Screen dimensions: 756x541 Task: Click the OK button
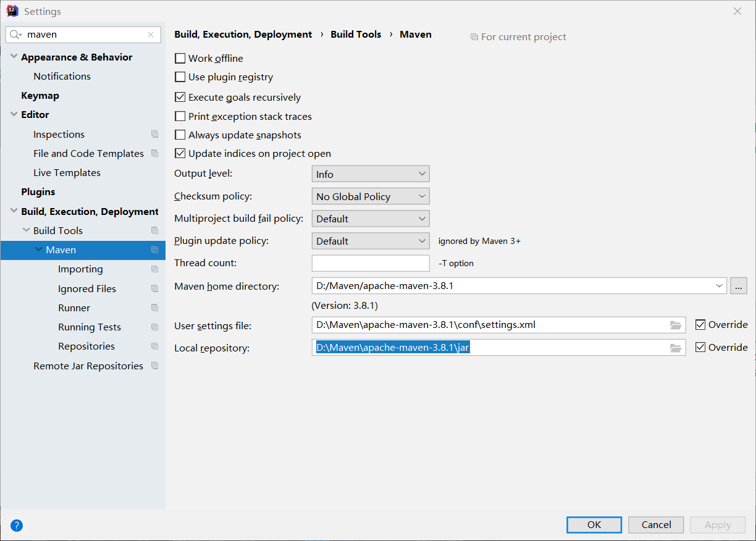pos(594,525)
